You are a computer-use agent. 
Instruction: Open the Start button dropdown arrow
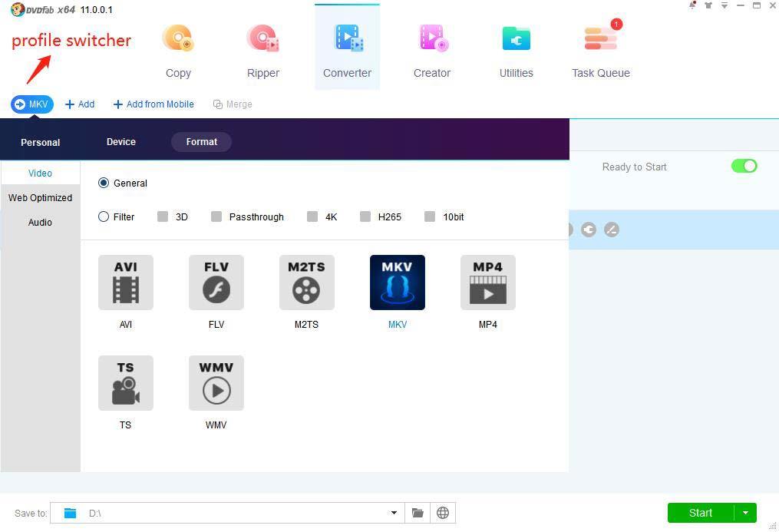pyautogui.click(x=745, y=513)
